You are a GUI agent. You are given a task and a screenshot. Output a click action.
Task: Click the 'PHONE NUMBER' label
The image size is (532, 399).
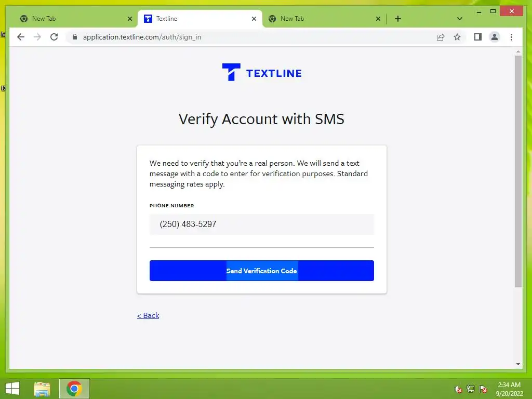pos(171,206)
